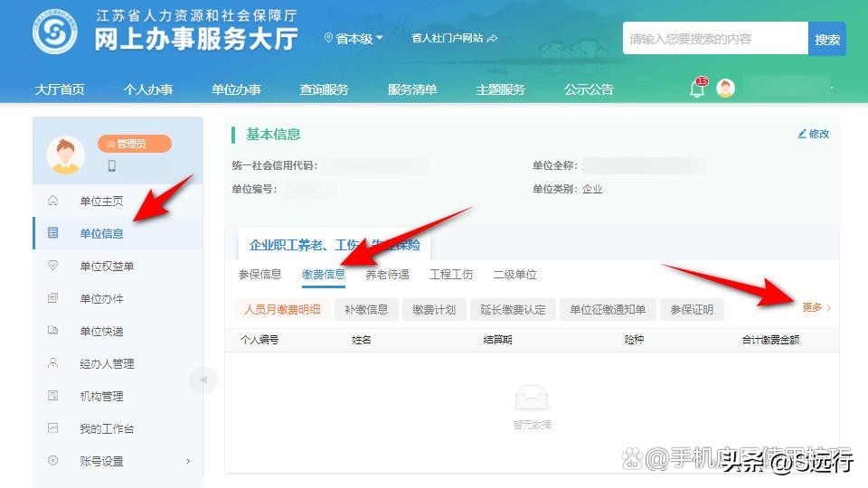Select the 缴费计划 sub-tab
This screenshot has width=868, height=488.
(x=434, y=309)
